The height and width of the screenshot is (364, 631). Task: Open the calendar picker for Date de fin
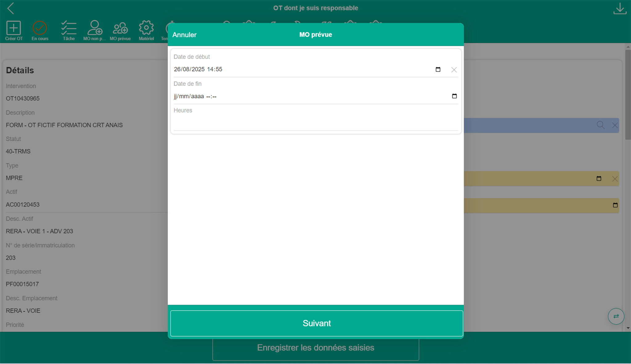(454, 96)
